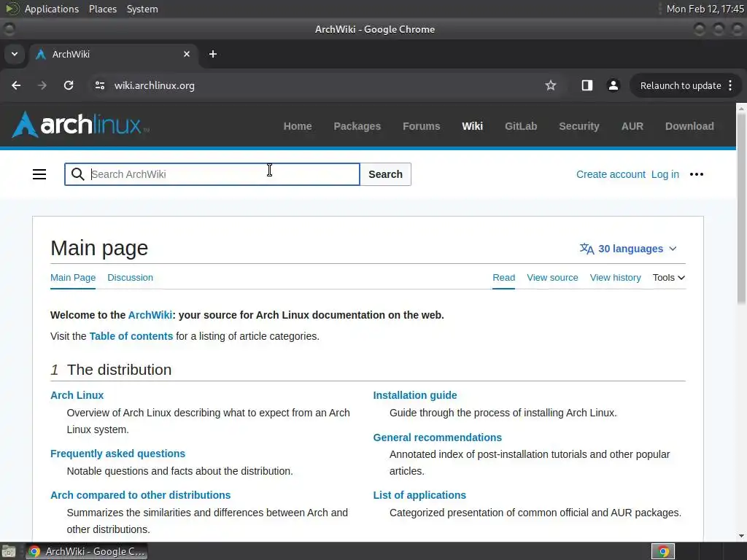Open the View source tab
747x560 pixels.
(x=552, y=278)
